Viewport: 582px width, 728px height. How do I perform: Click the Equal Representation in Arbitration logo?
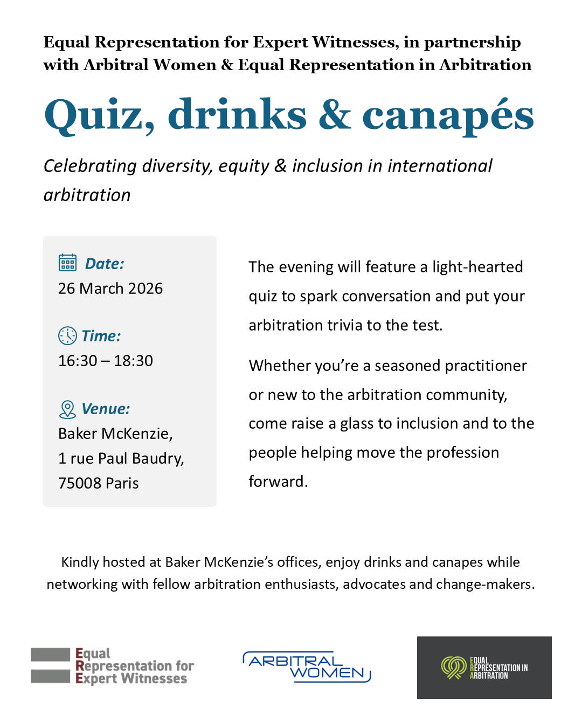484,668
